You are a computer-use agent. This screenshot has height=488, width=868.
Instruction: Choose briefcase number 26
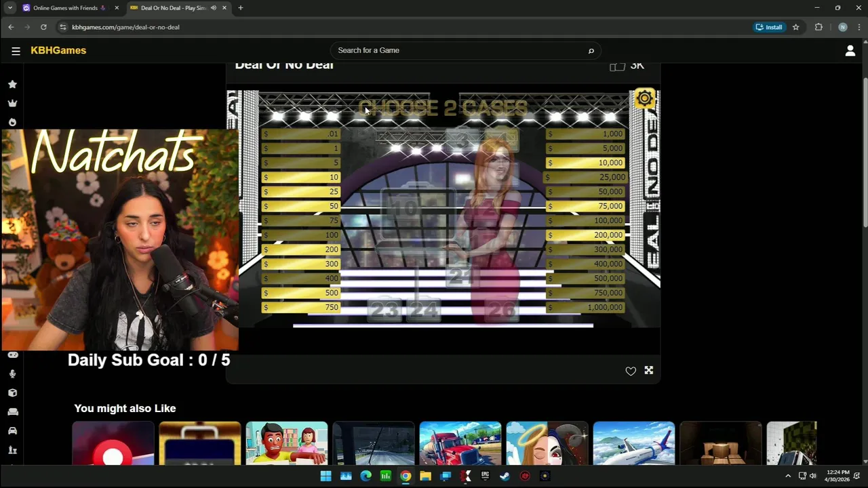[x=502, y=310]
